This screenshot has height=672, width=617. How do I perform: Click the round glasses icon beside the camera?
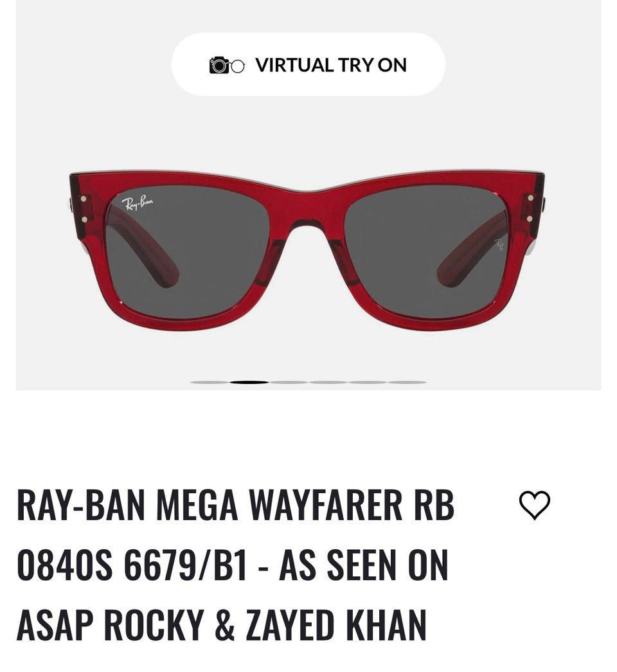238,66
